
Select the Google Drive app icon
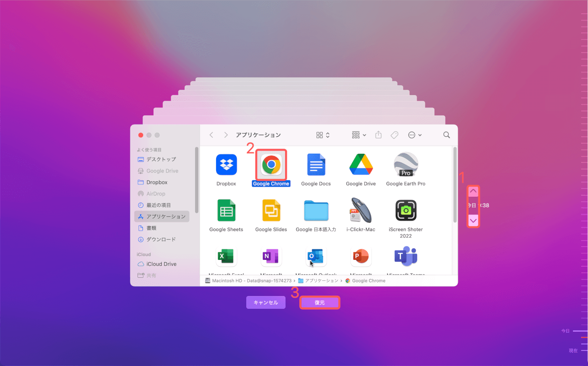[x=361, y=165]
